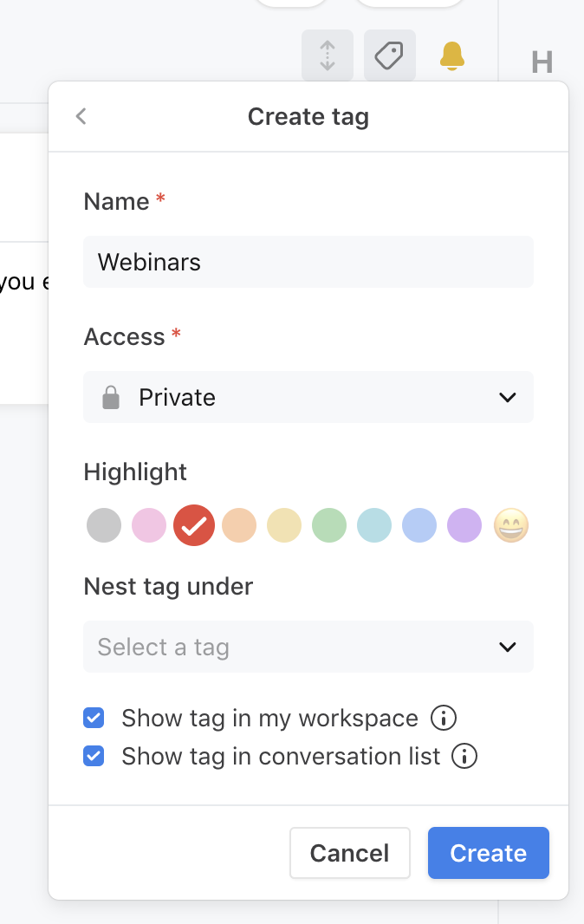Cancel tag creation
The image size is (584, 924).
[349, 853]
